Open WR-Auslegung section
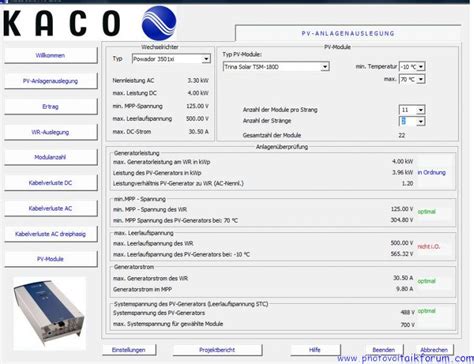The width and height of the screenshot is (474, 364). pos(51,132)
